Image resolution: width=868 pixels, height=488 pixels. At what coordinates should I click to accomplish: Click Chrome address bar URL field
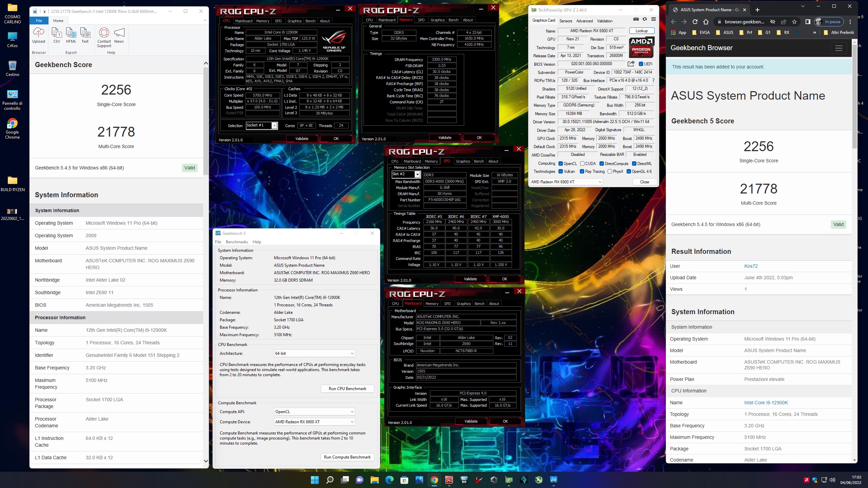coord(745,22)
